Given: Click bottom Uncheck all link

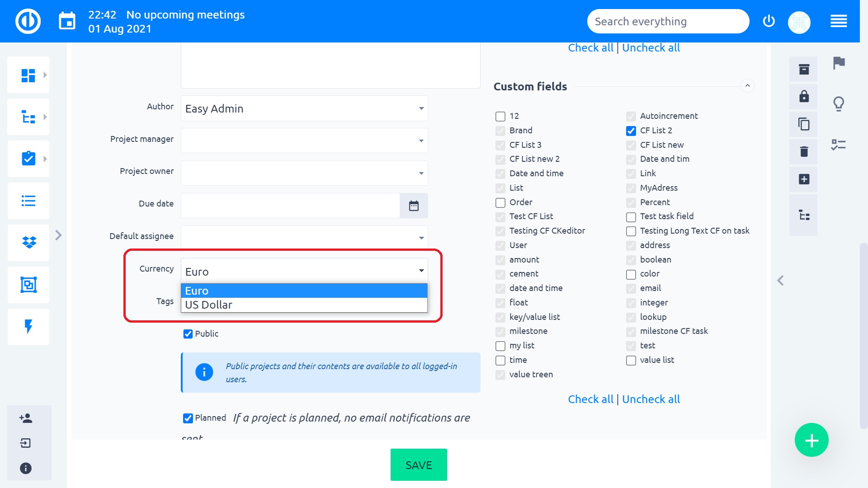Looking at the screenshot, I should click(651, 399).
